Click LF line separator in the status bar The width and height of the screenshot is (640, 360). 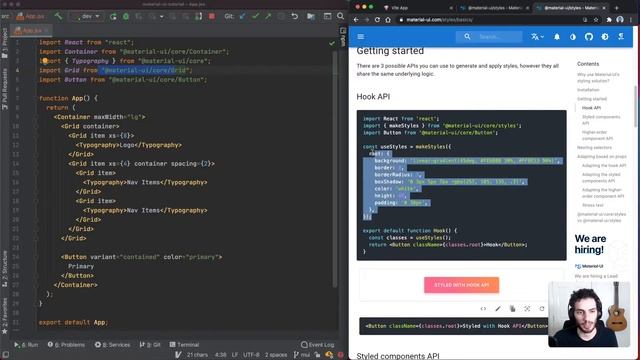[235, 355]
